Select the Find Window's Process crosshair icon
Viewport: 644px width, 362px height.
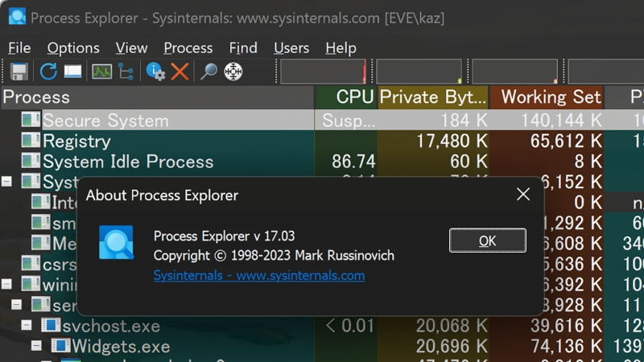(233, 72)
